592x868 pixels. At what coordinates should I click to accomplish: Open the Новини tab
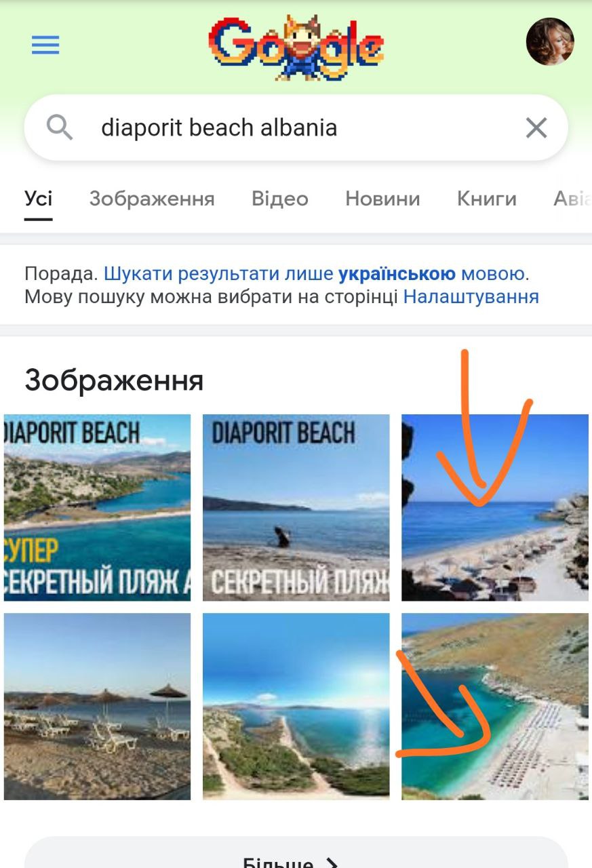click(x=382, y=199)
